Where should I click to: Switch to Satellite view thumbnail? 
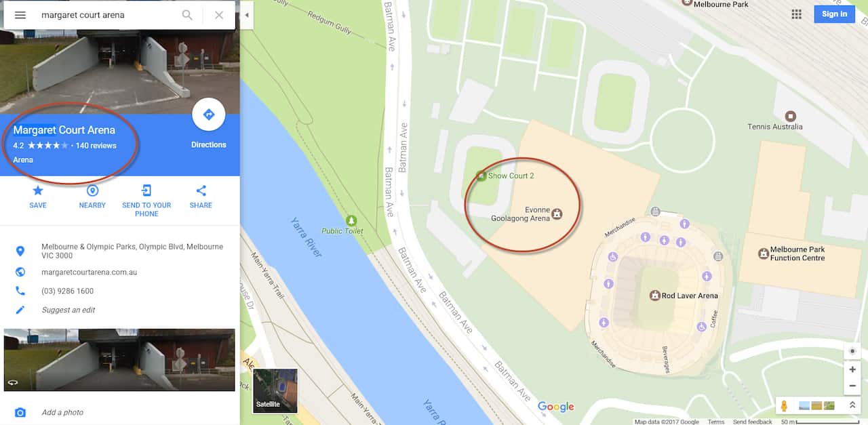[275, 391]
